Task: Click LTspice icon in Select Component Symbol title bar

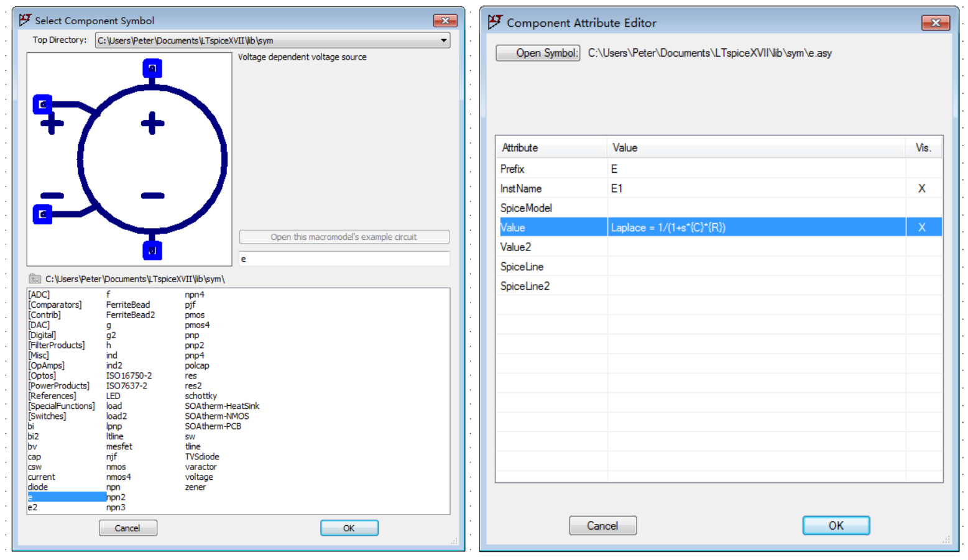Action: click(25, 21)
